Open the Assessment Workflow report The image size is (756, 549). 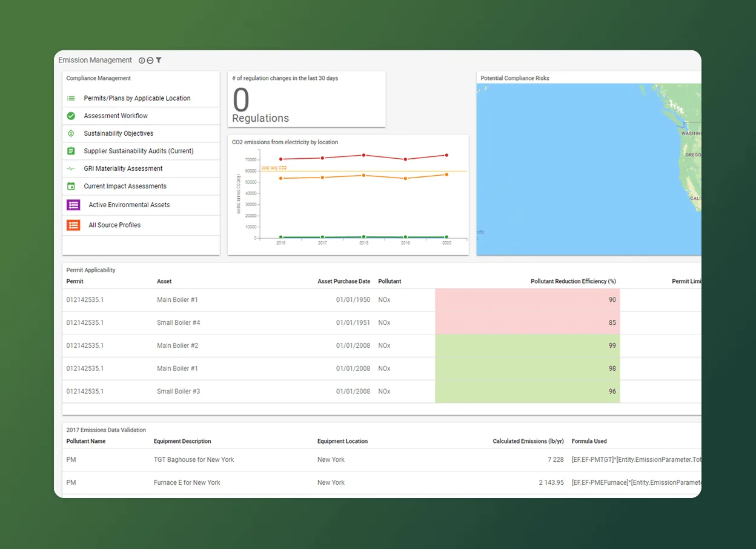coord(116,116)
